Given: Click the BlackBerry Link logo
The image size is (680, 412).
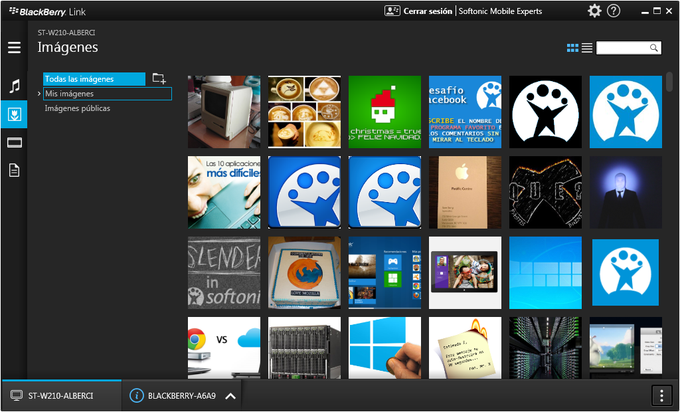Looking at the screenshot, I should [48, 12].
